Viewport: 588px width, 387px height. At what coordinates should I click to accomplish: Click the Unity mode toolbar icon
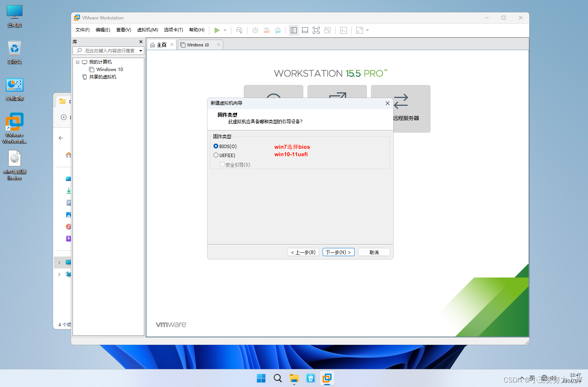coord(327,30)
